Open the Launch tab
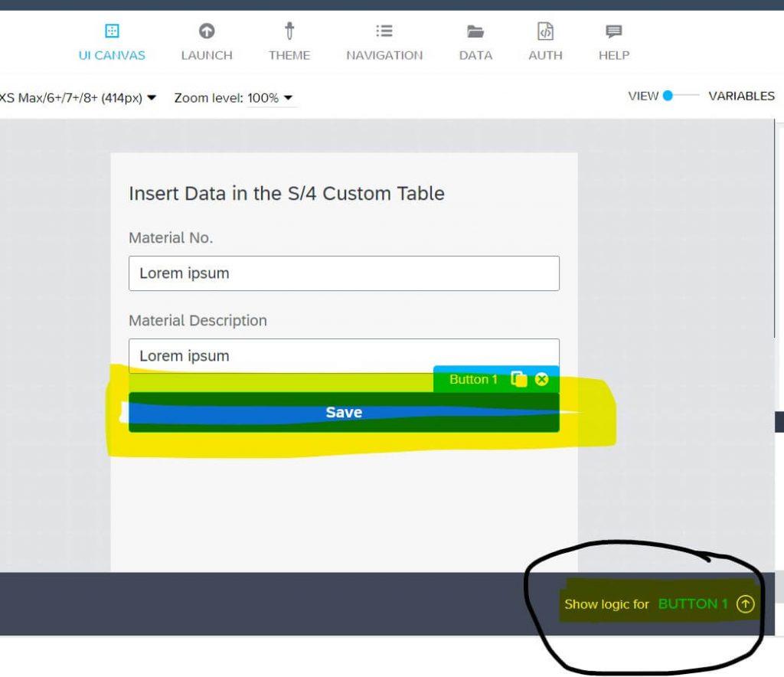Viewport: 784px width, 677px height. [207, 42]
